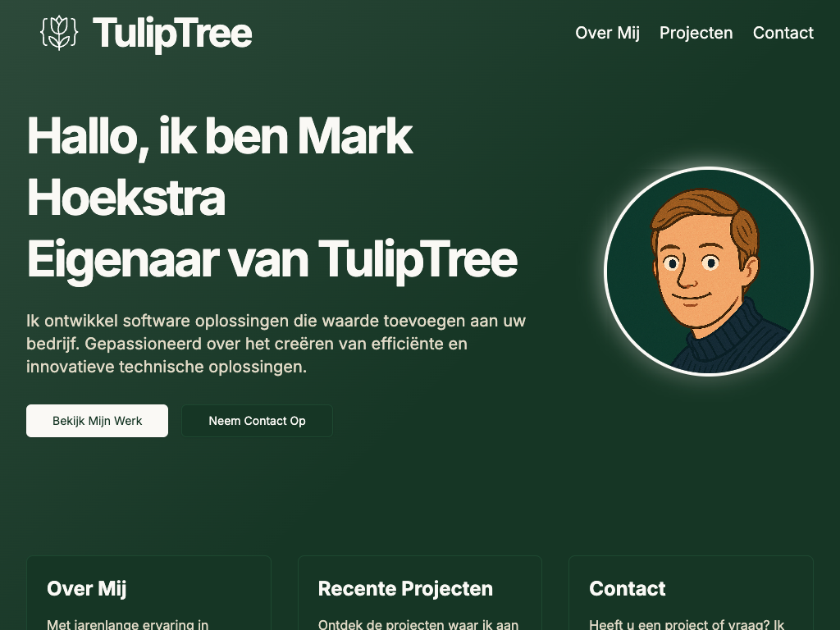Click the 'Met jarenlange ervaring' card text
The image size is (840, 630).
coord(127,624)
